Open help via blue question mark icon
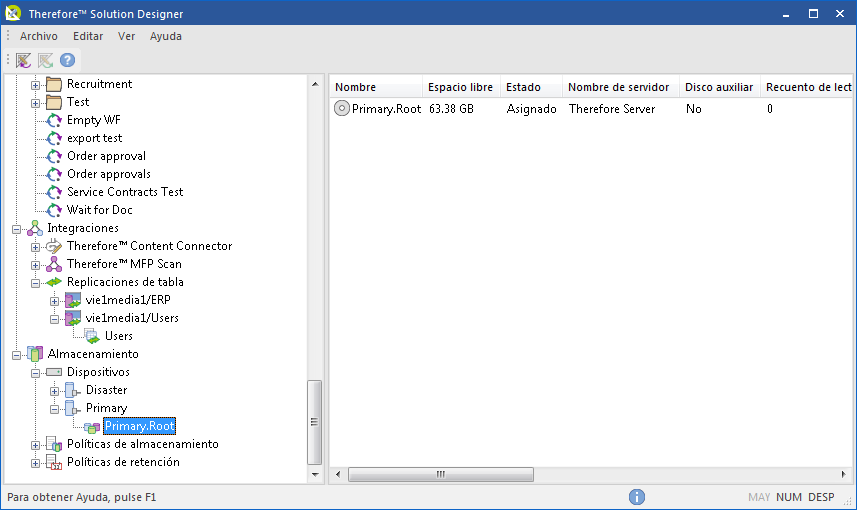 [x=67, y=60]
